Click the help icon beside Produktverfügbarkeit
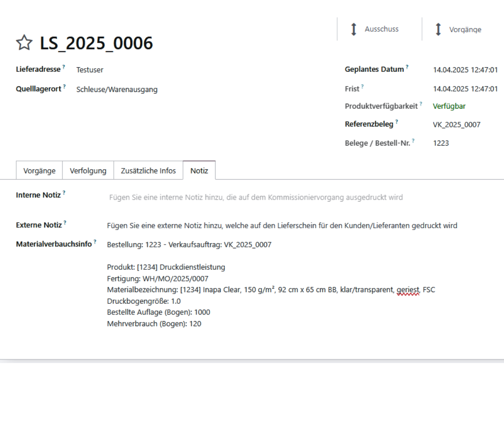The image size is (504, 448). (421, 104)
